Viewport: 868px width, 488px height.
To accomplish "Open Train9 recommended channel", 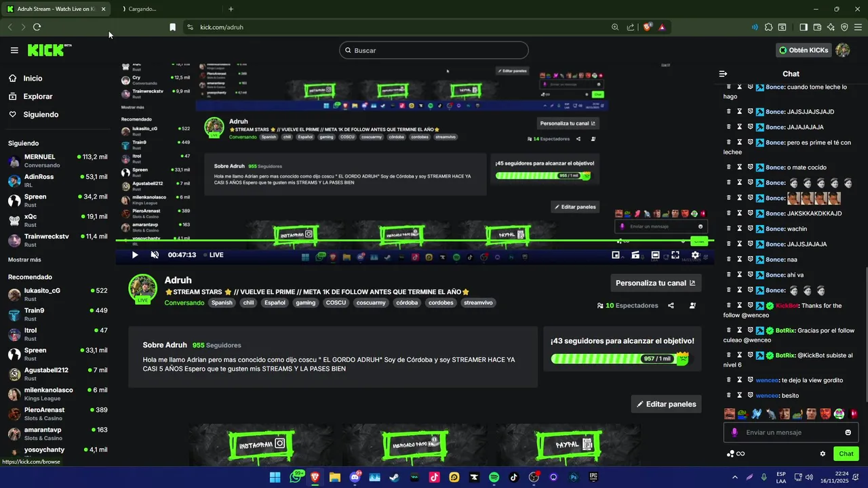I will click(x=58, y=314).
